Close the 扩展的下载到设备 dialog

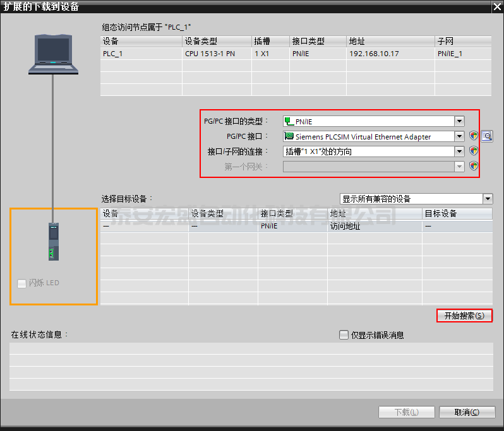coord(496,6)
